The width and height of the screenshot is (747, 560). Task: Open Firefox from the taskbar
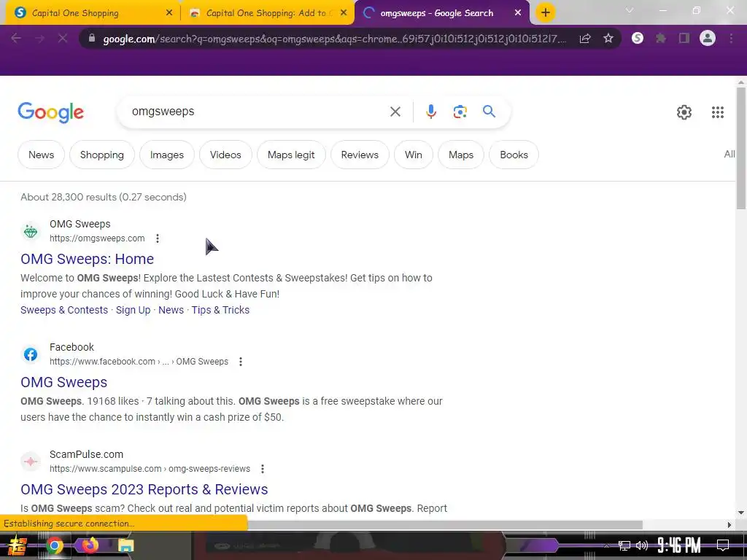tap(90, 545)
